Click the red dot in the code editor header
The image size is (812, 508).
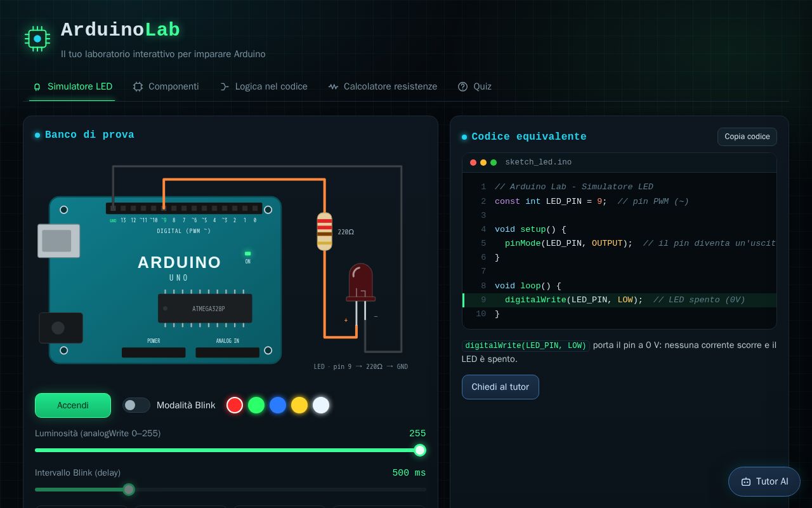tap(473, 163)
